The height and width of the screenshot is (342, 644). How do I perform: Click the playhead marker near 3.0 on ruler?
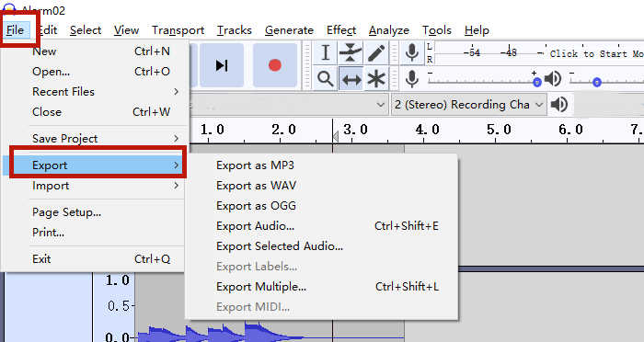(335, 137)
